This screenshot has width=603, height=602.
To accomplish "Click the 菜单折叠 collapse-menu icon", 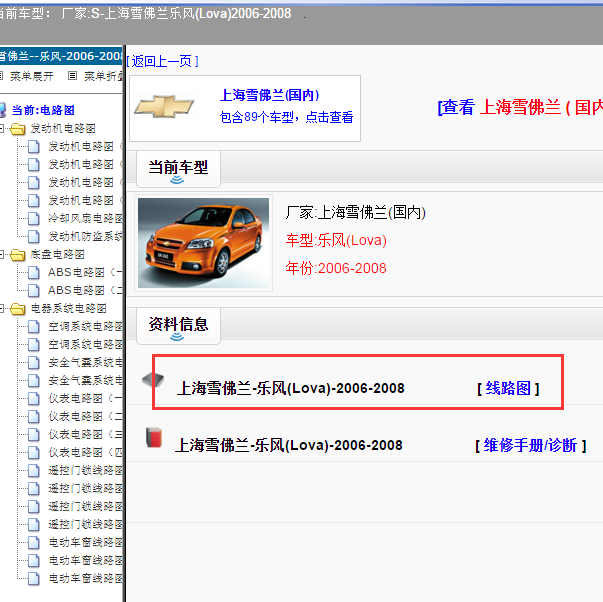I will (x=72, y=76).
